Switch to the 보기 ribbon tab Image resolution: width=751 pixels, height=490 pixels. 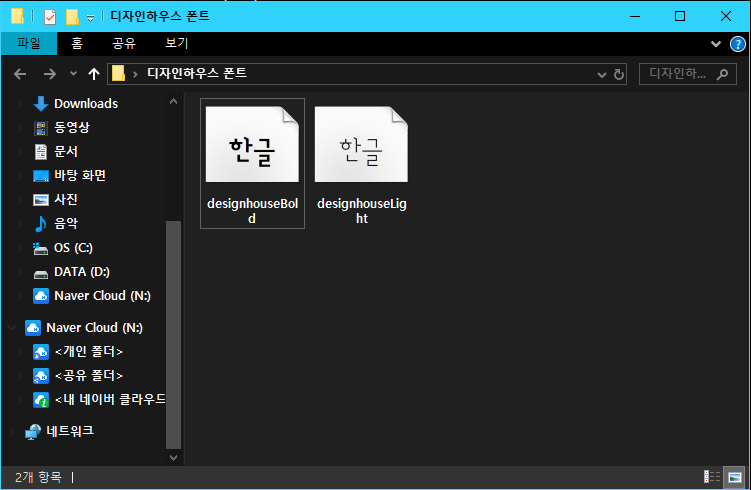pyautogui.click(x=177, y=44)
